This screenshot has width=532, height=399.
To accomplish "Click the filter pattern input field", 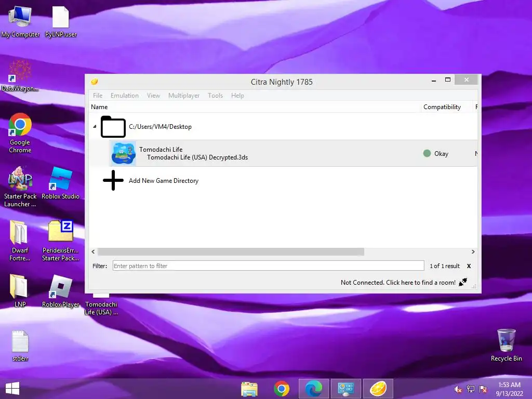I will click(x=269, y=266).
